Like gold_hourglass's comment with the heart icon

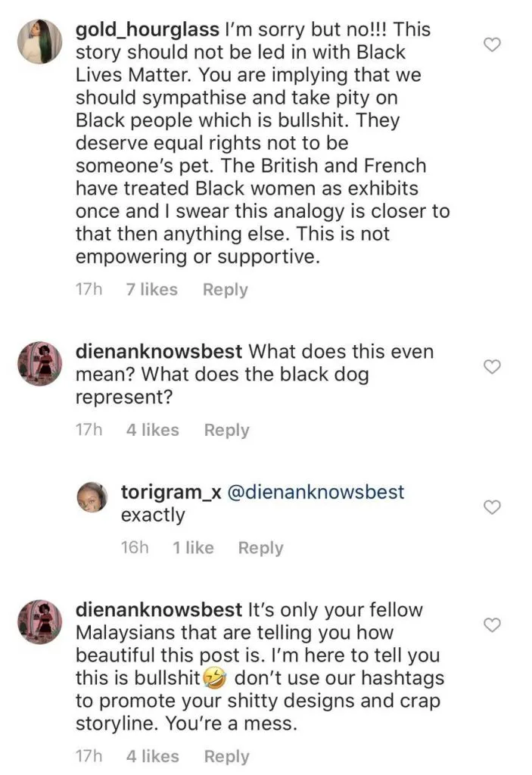[492, 45]
